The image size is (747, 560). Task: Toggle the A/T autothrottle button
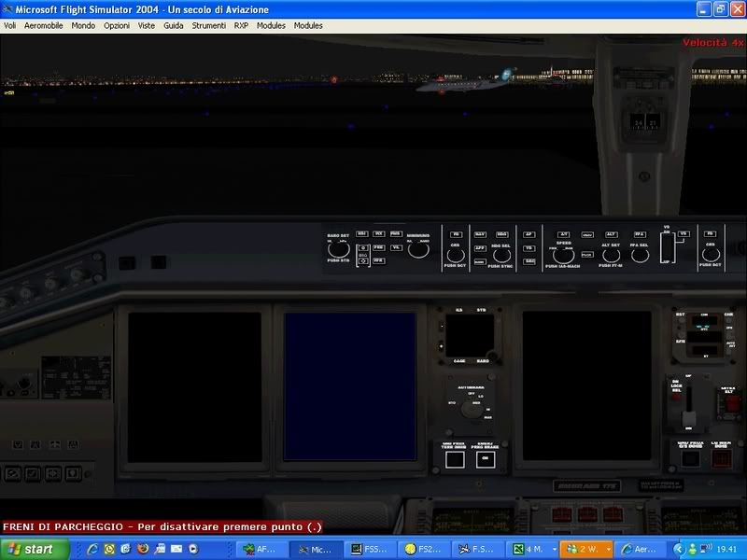(x=564, y=234)
